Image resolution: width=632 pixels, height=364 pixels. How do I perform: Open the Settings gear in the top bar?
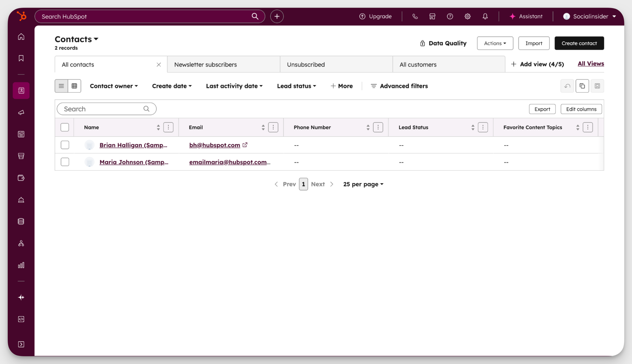click(467, 16)
